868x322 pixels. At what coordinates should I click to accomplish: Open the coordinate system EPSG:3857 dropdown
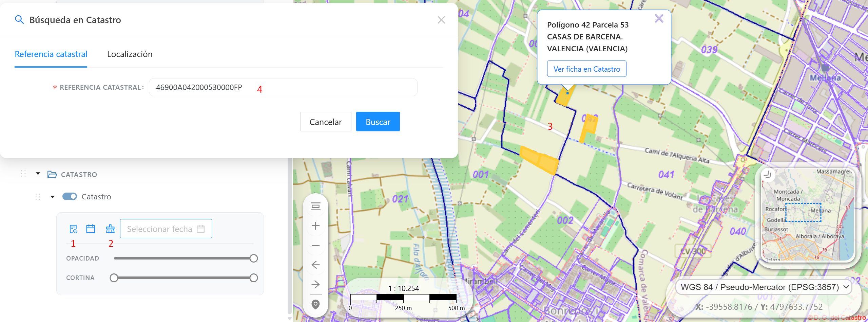[764, 287]
